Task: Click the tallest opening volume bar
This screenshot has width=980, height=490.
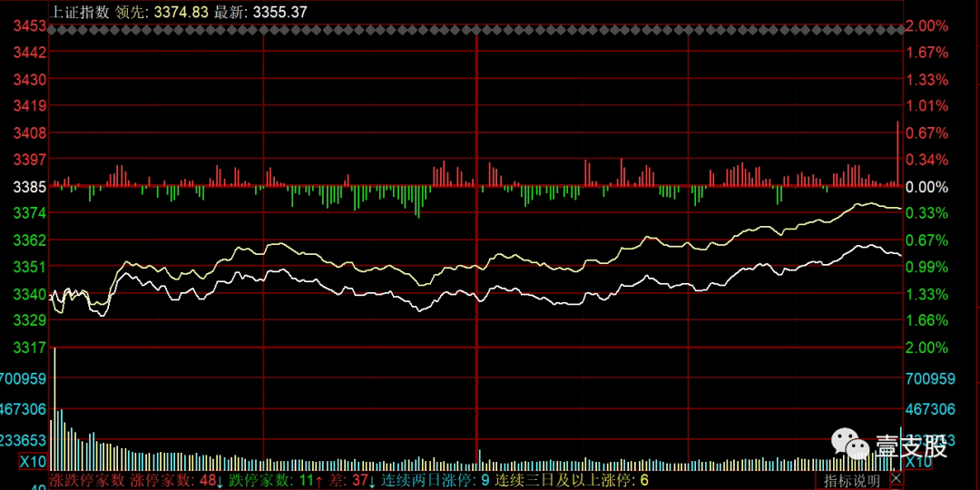Action: 54,399
